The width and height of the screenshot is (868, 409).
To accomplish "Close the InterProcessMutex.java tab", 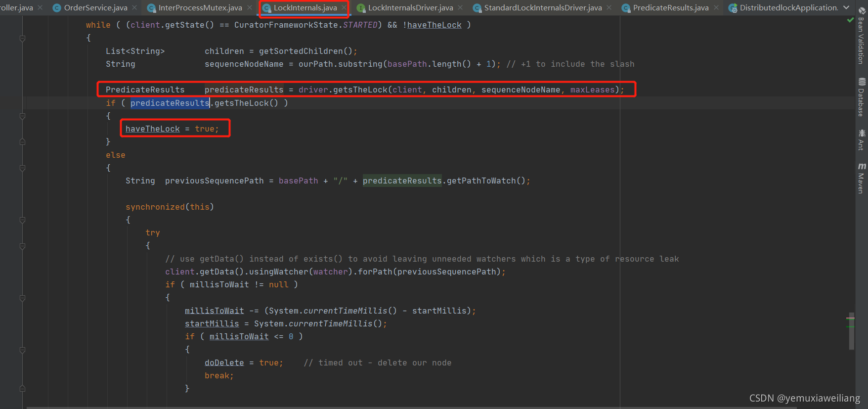I will click(x=250, y=8).
